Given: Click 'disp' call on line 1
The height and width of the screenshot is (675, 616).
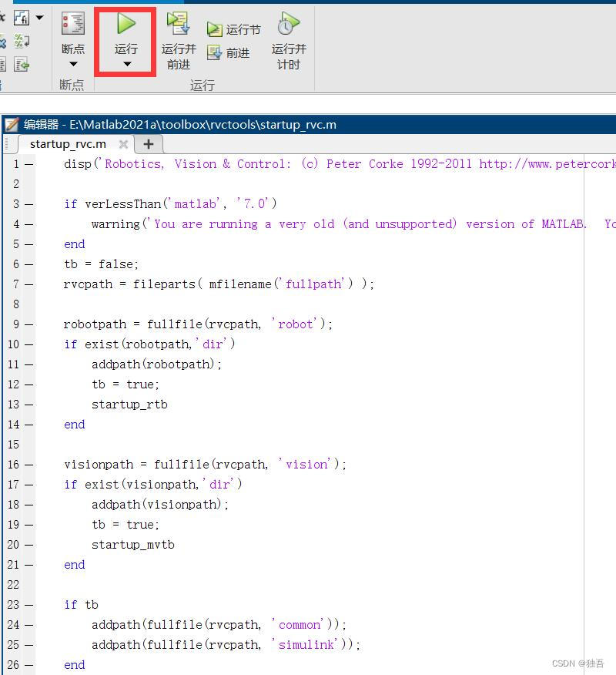Looking at the screenshot, I should coord(78,164).
